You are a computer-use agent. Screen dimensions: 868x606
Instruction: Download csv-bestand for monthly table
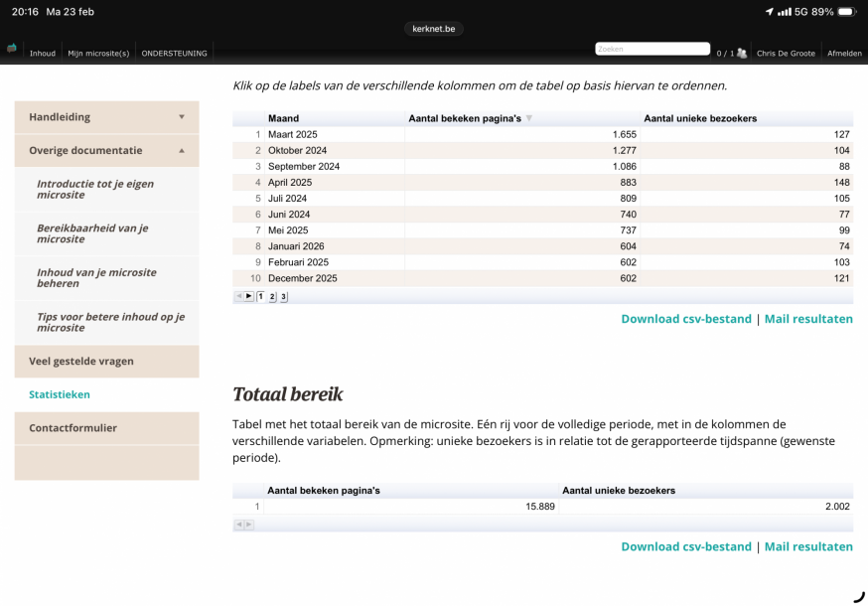(x=685, y=319)
